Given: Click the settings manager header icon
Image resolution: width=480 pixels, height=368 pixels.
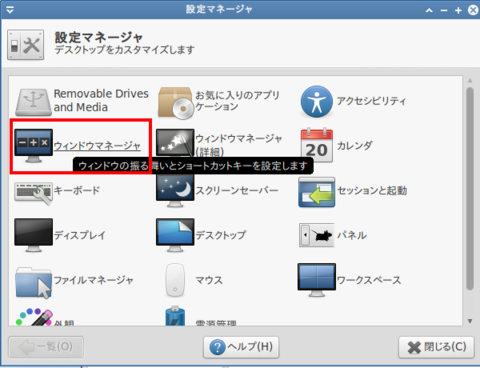Looking at the screenshot, I should coord(26,45).
